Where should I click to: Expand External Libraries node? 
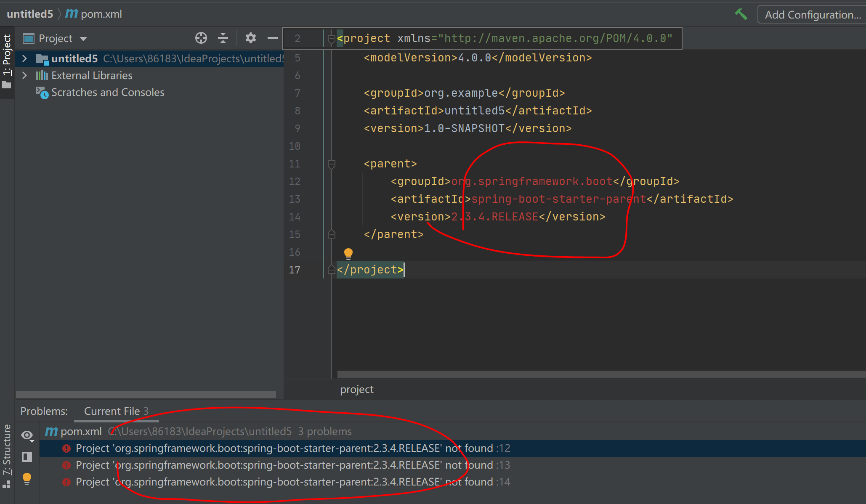tap(24, 75)
